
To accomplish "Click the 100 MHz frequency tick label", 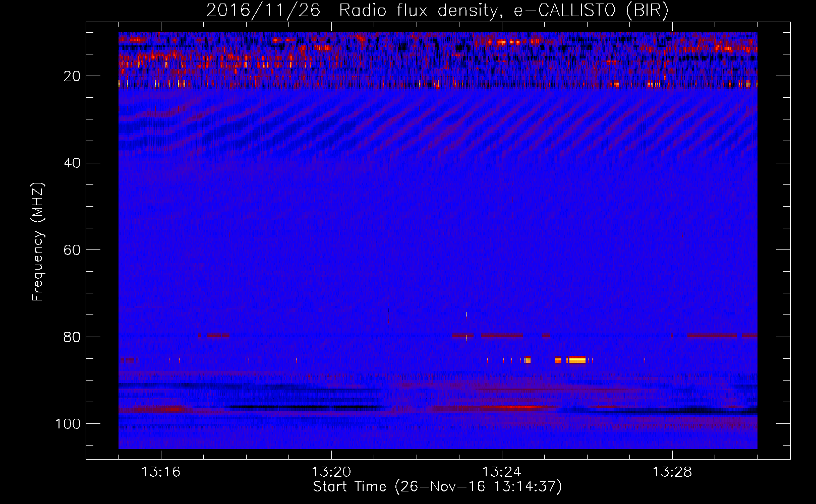I will 69,423.
